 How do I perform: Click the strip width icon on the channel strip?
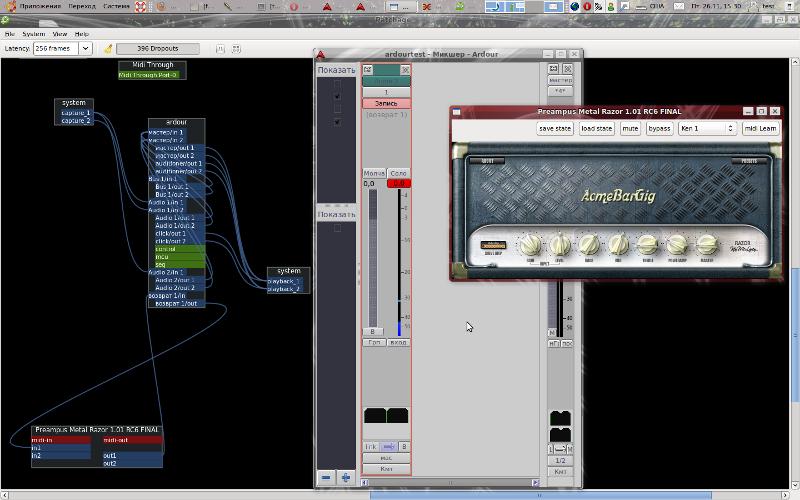click(x=368, y=69)
